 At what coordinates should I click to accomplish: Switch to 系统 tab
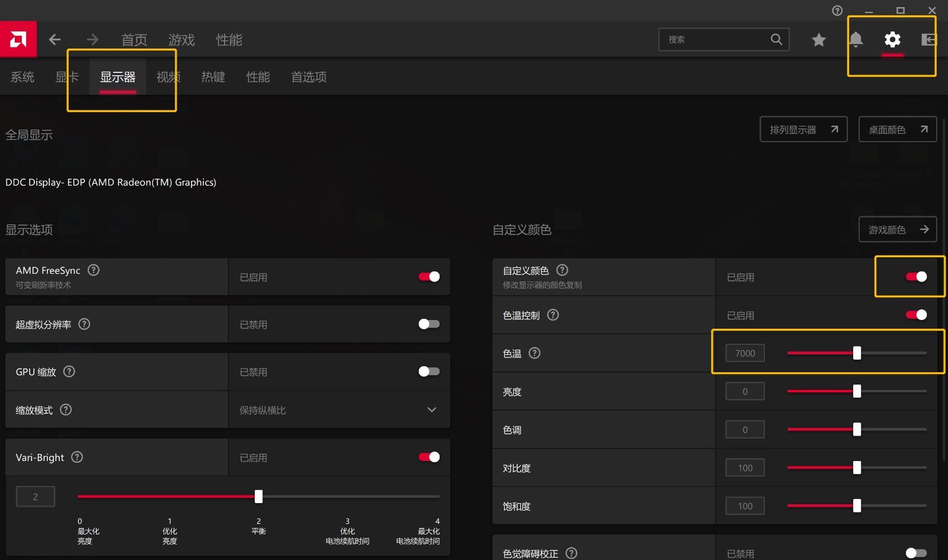tap(23, 77)
